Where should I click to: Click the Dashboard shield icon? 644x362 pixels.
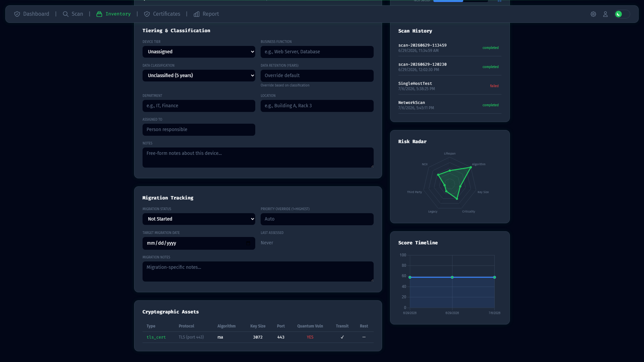pos(17,14)
